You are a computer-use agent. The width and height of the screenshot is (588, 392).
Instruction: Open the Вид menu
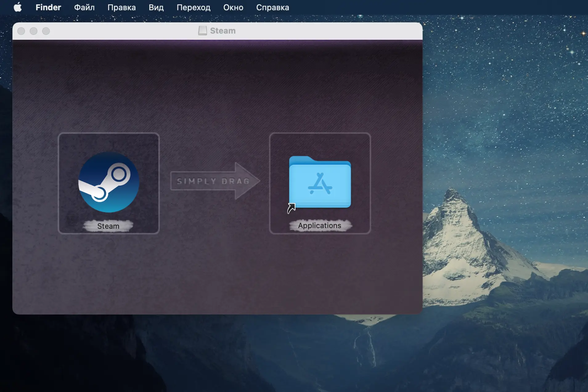(x=156, y=7)
